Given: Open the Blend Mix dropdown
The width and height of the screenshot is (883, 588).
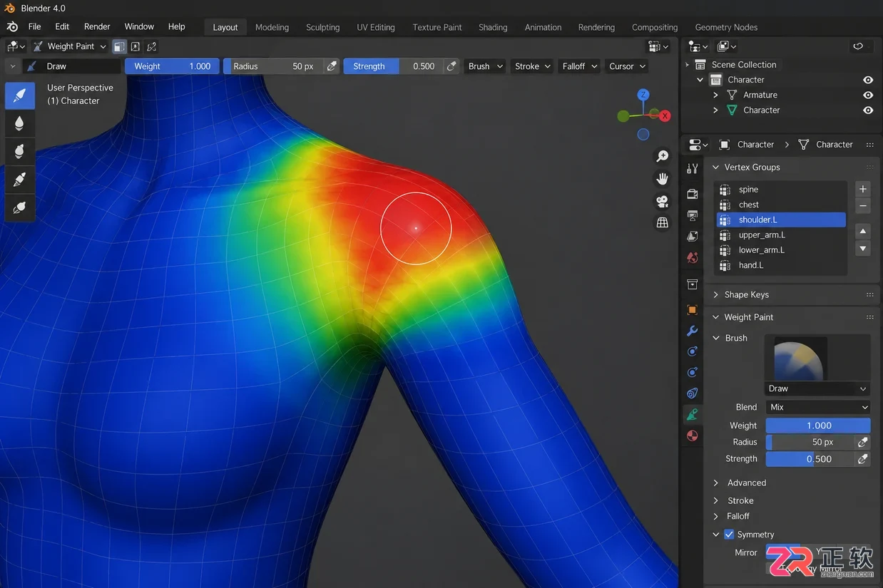Looking at the screenshot, I should tap(818, 407).
